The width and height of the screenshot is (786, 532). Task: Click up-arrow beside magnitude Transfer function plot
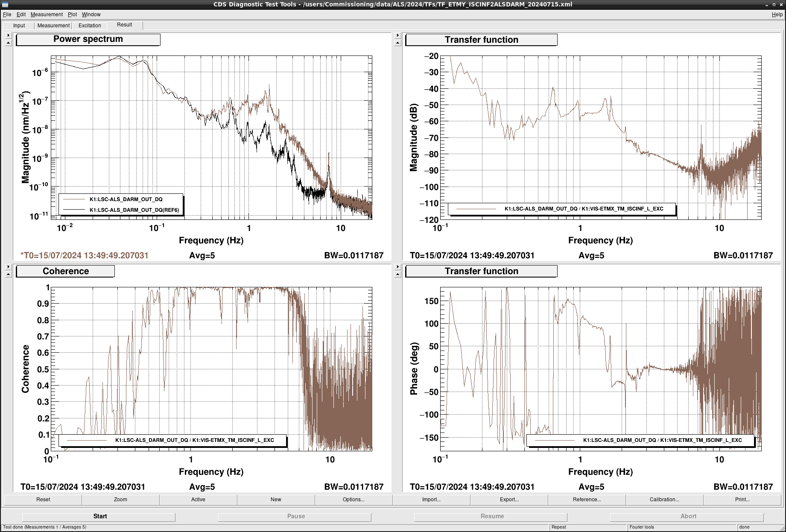[397, 43]
